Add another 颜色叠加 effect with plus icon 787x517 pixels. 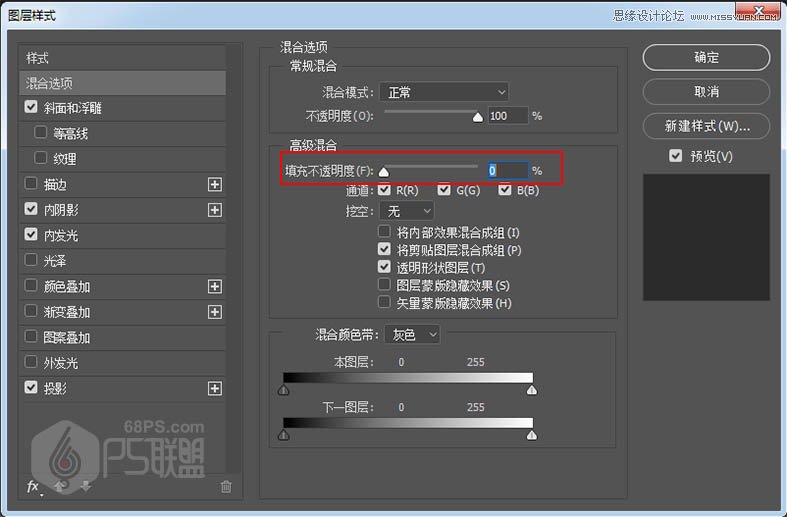pos(214,286)
